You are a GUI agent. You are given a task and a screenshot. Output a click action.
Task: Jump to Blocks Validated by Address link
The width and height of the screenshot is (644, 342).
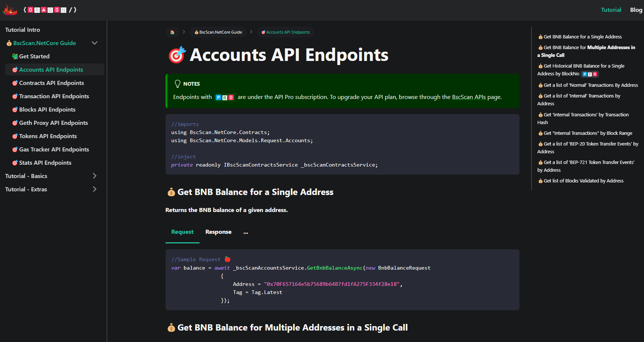(x=580, y=181)
